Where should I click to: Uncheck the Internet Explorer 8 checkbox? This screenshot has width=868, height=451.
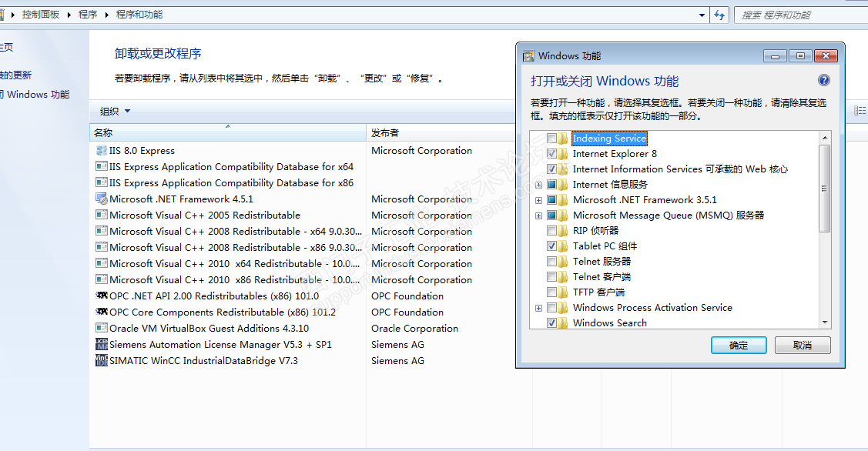coord(551,153)
